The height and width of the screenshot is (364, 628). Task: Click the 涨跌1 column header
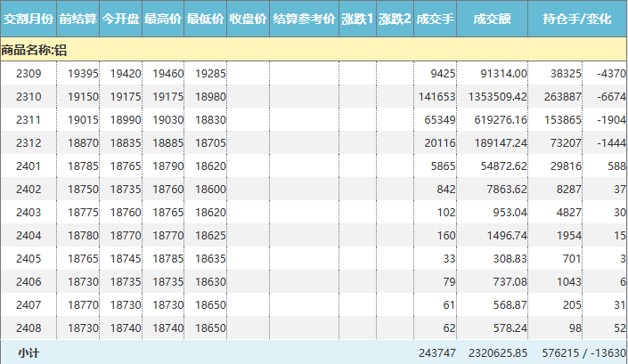(x=356, y=19)
